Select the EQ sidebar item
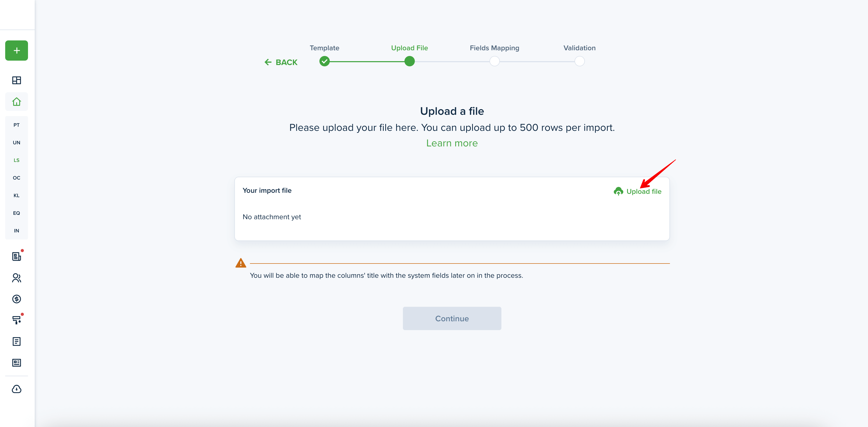Image resolution: width=868 pixels, height=427 pixels. pos(17,213)
